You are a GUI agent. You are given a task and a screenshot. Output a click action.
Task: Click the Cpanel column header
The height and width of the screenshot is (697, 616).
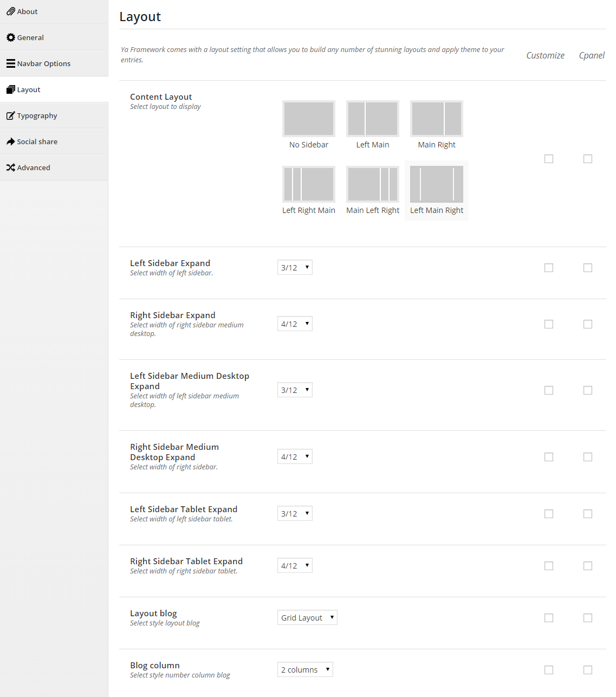pos(592,55)
